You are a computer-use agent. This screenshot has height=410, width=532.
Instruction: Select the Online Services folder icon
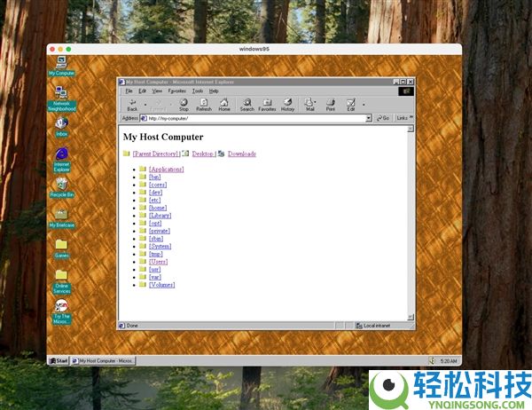tap(62, 281)
